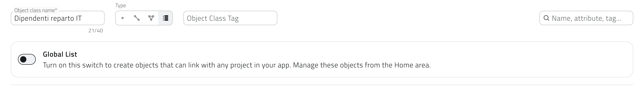The image size is (644, 96).
Task: Click the Global List description text
Action: [x=200, y=65]
